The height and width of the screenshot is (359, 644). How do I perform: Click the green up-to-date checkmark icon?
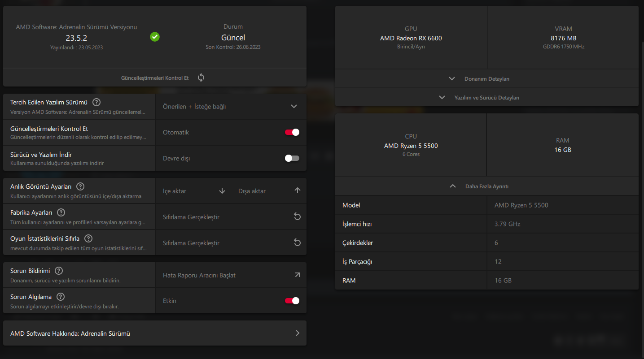click(x=155, y=37)
